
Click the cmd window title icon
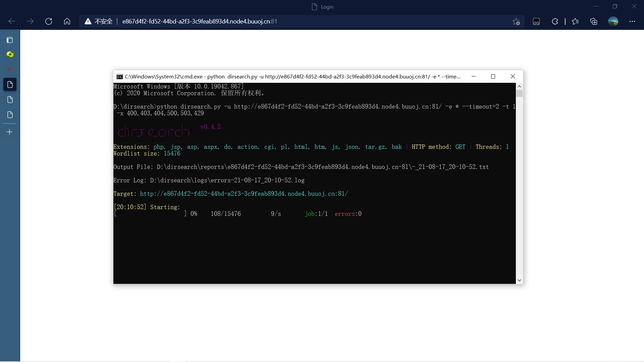[x=119, y=77]
